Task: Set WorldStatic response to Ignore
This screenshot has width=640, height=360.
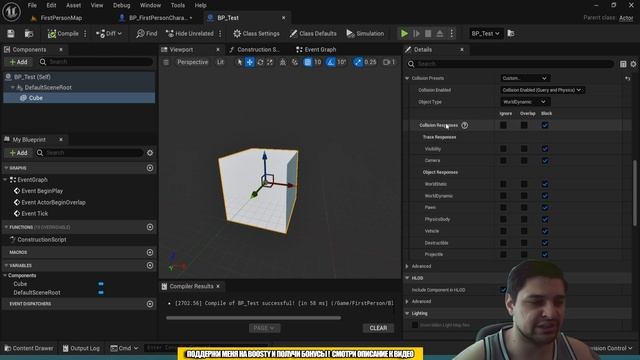Action: [x=503, y=184]
